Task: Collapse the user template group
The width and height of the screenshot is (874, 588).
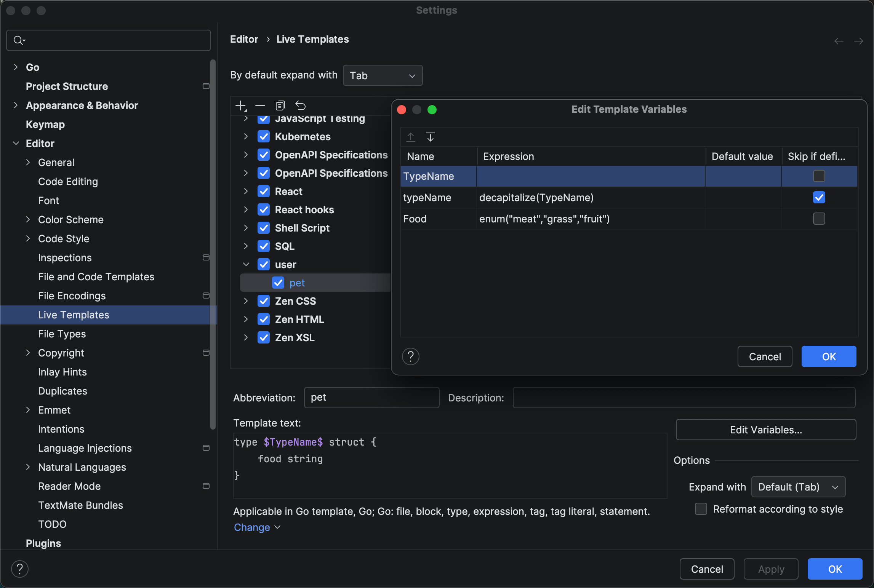Action: [x=246, y=264]
